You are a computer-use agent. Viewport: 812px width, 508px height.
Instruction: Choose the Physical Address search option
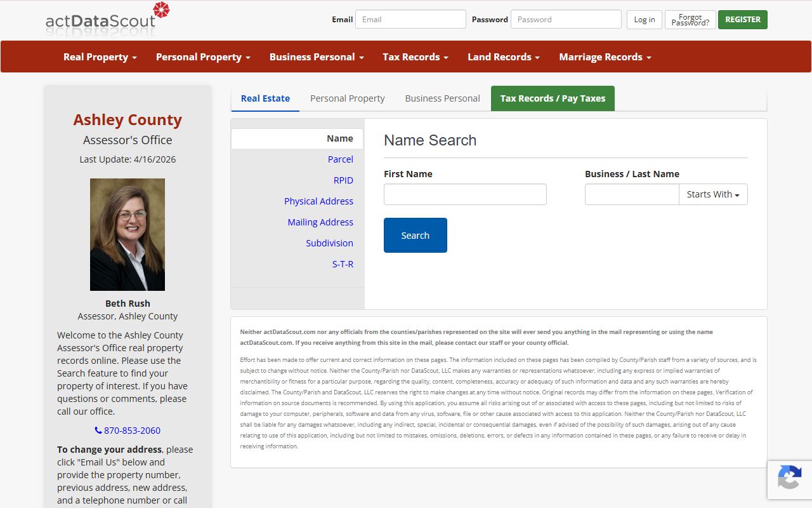(318, 201)
